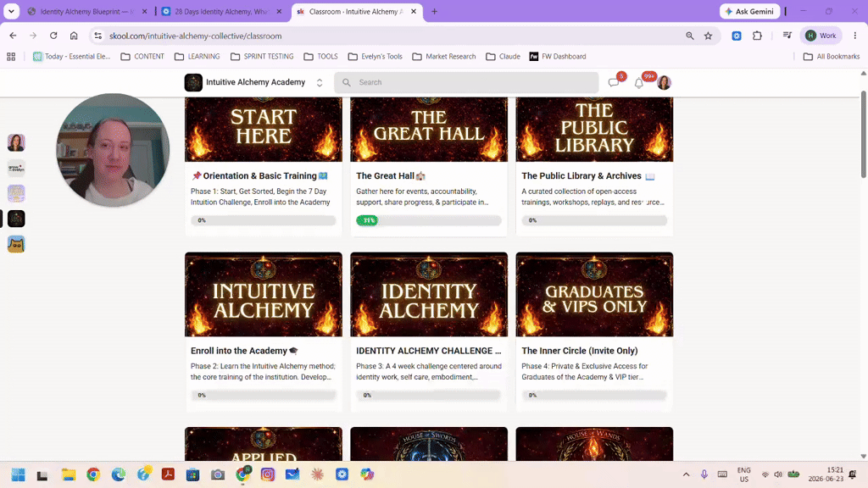Bookmark this page with the star

click(708, 36)
